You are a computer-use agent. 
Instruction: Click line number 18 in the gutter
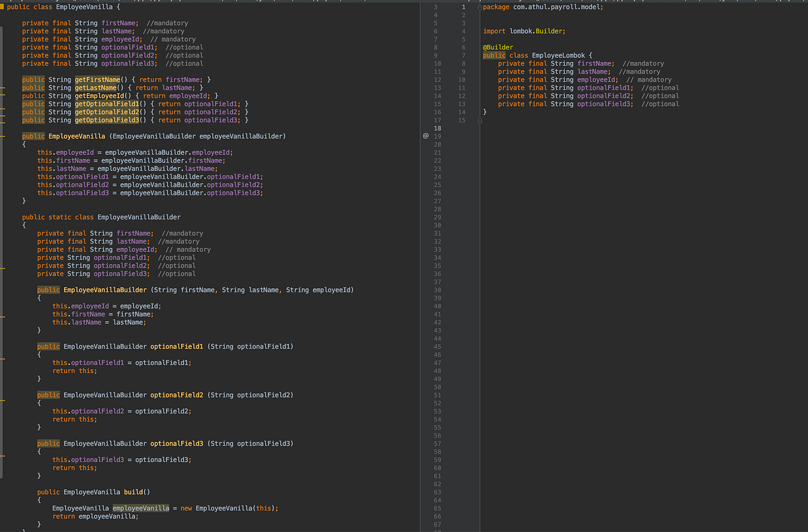[436, 128]
